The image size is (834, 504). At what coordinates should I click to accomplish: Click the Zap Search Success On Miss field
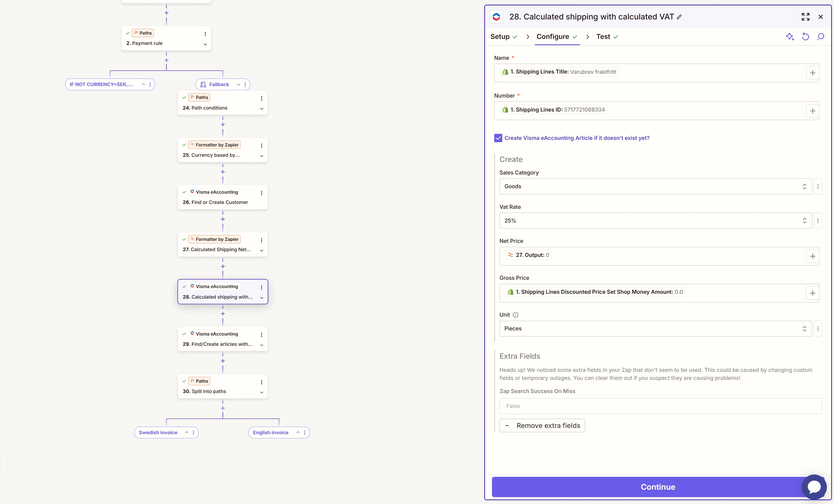(660, 406)
